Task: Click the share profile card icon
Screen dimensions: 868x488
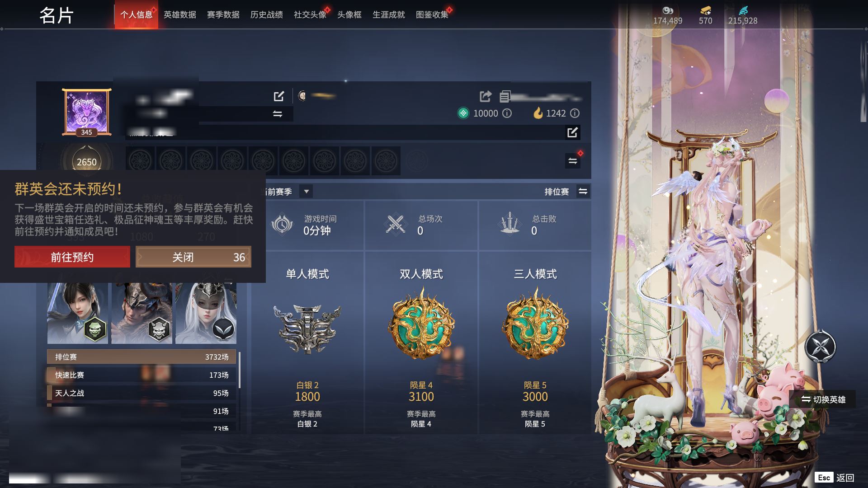Action: coord(486,96)
